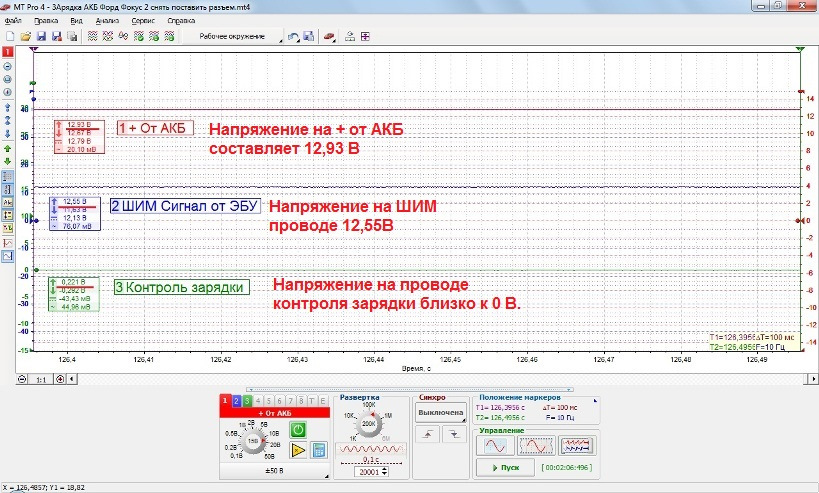Click the A-labeled waveform toolbar icon
The height and width of the screenshot is (493, 819).
(x=123, y=36)
